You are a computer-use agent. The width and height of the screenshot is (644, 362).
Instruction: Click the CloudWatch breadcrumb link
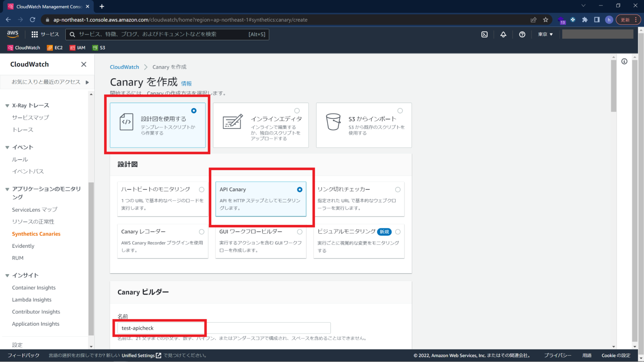tap(124, 67)
